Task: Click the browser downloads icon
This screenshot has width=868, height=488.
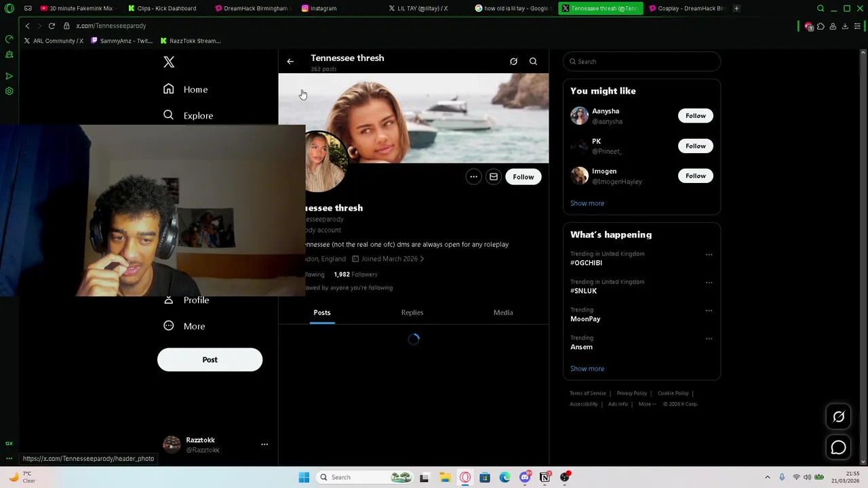Action: coord(845,26)
